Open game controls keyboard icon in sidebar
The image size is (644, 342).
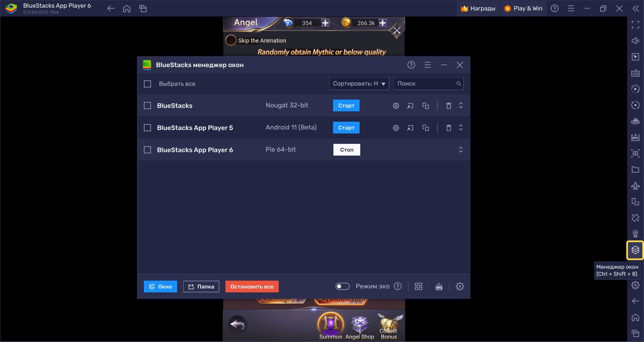(x=635, y=73)
